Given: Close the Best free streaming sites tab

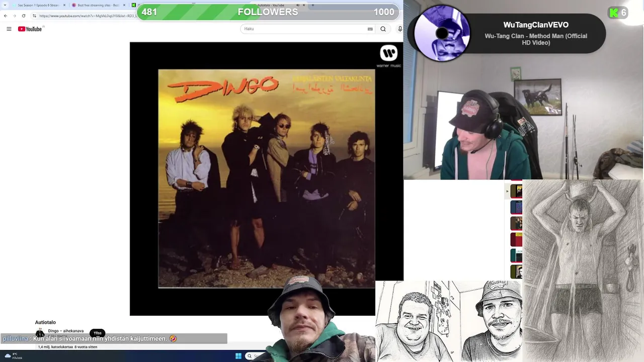Looking at the screenshot, I should pyautogui.click(x=124, y=5).
